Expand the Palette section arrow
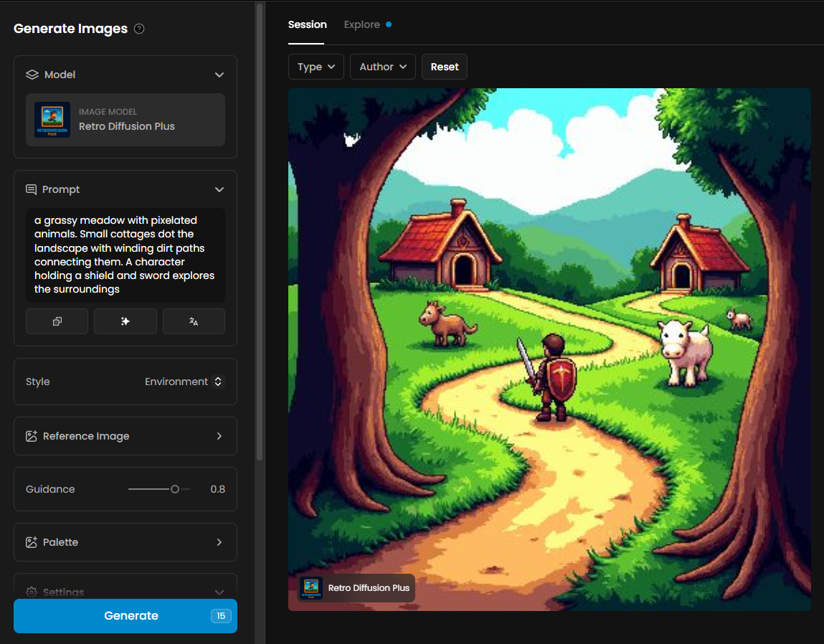The image size is (824, 644). click(219, 542)
